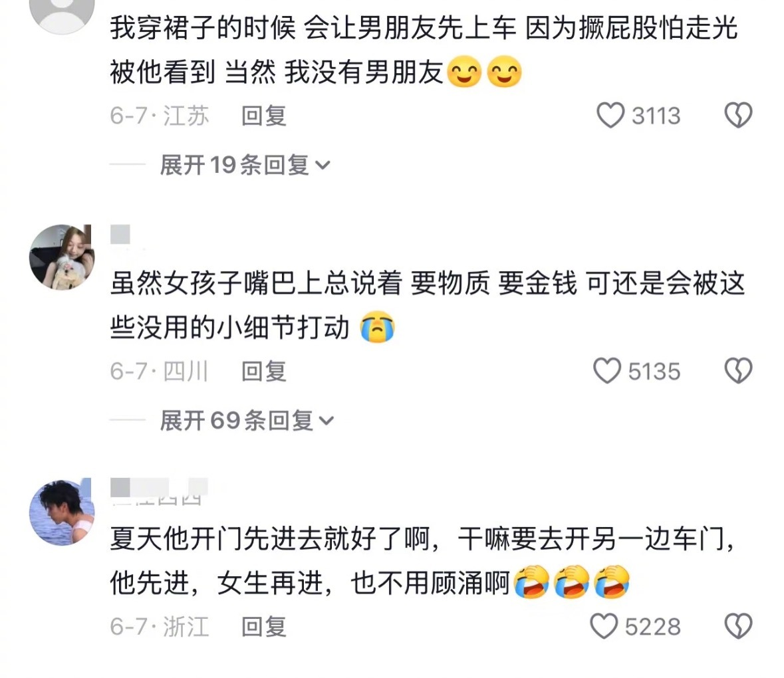Tap the crying emoji in Sichuan comment
The image size is (784, 678).
(x=378, y=327)
